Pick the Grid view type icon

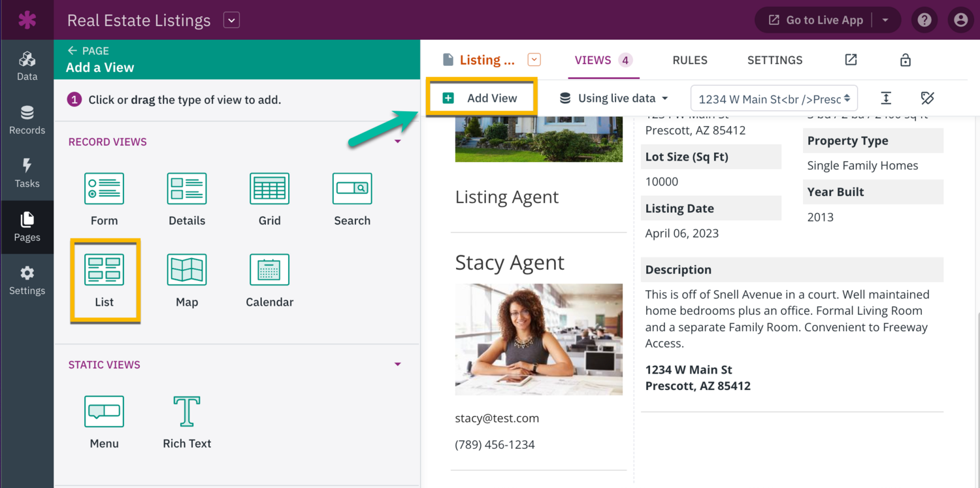(269, 189)
